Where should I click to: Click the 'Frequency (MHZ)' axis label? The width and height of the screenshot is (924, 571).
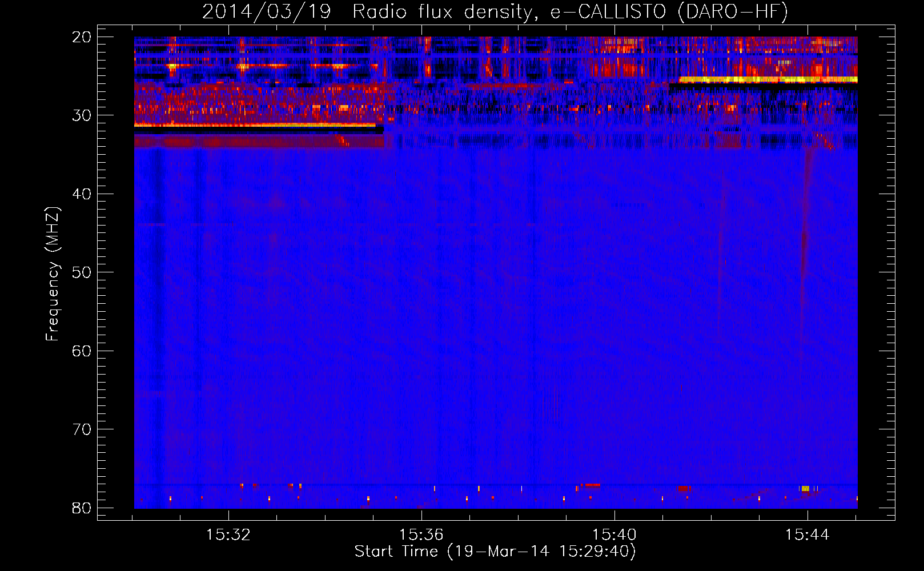pos(53,274)
